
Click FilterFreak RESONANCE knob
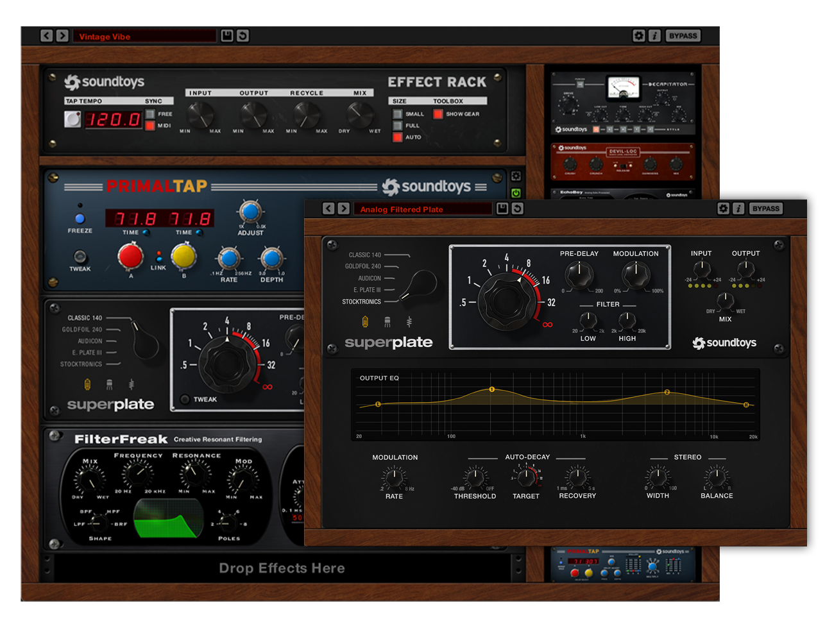(x=192, y=475)
